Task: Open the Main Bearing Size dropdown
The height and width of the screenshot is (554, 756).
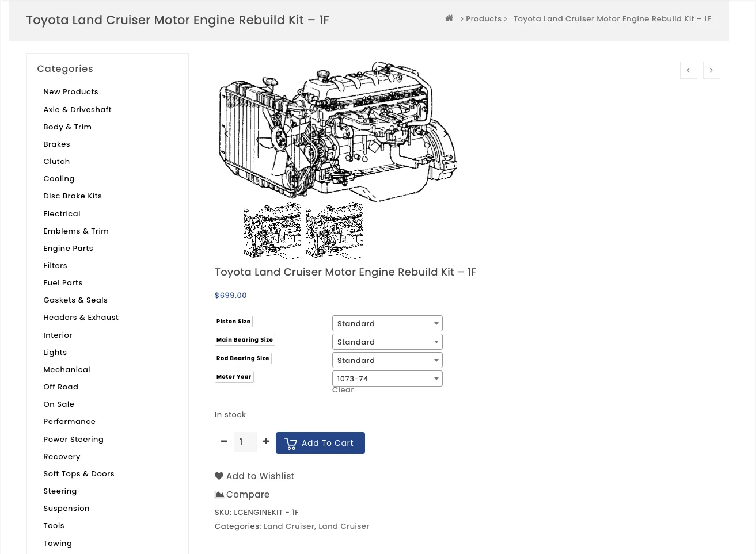Action: (x=388, y=342)
